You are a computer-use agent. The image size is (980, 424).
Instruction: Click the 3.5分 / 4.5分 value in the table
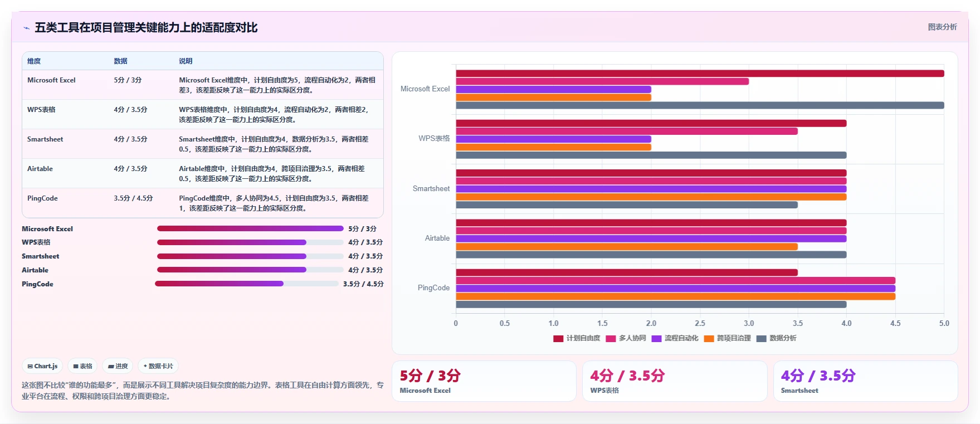point(133,198)
